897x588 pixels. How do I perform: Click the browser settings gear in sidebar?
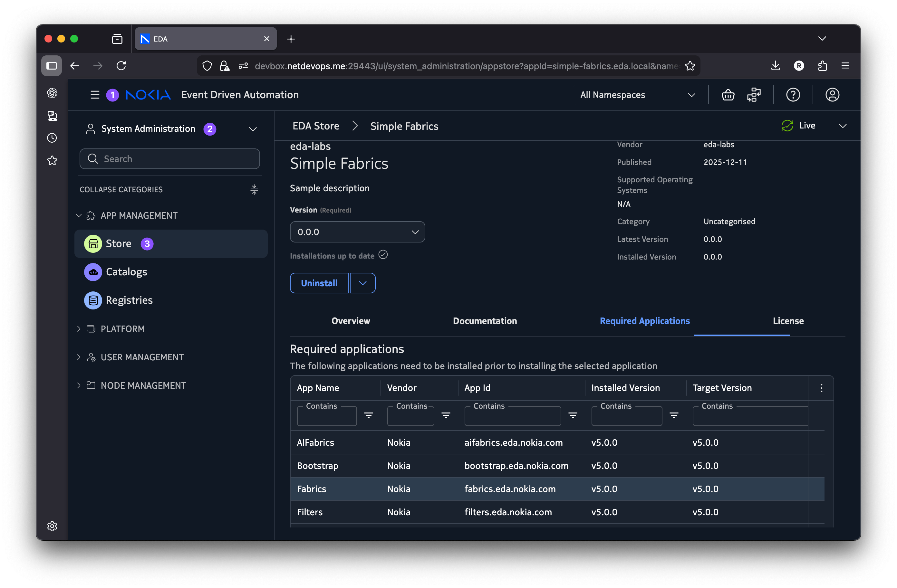(x=52, y=526)
